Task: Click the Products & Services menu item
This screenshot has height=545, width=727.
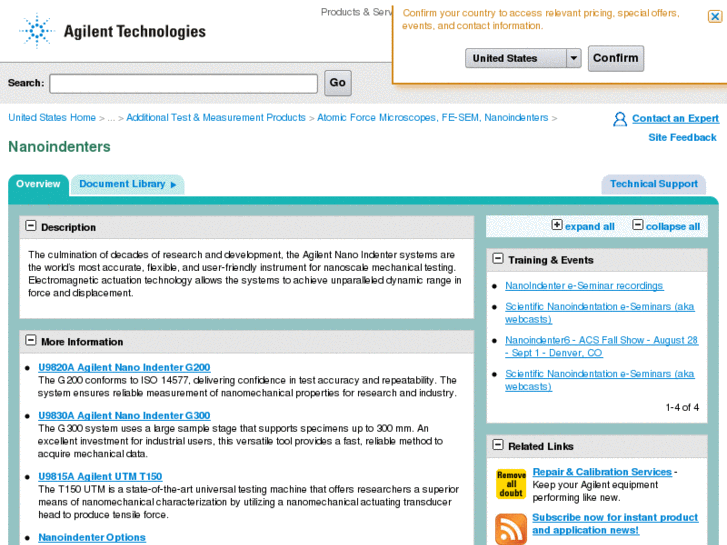Action: [x=356, y=13]
